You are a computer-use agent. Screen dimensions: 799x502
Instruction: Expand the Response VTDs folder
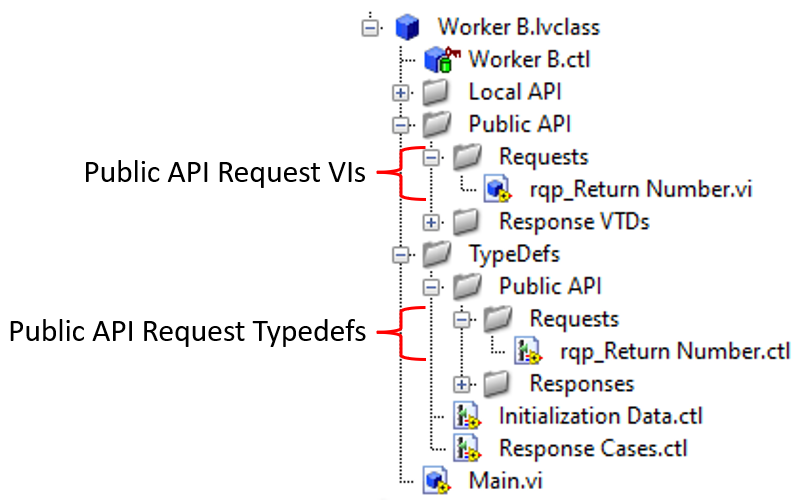point(432,222)
